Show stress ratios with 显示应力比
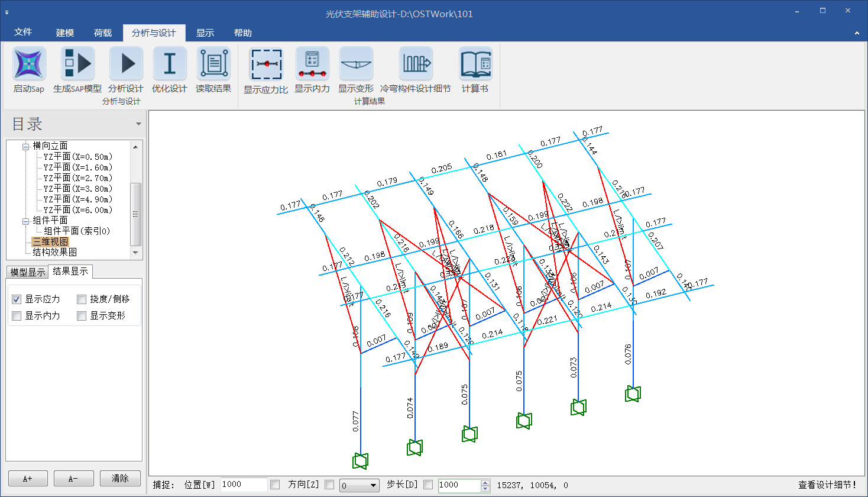The width and height of the screenshot is (868, 497). 266,64
